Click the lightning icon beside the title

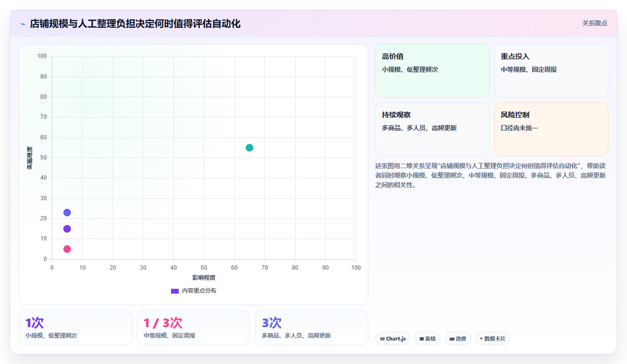[23, 24]
